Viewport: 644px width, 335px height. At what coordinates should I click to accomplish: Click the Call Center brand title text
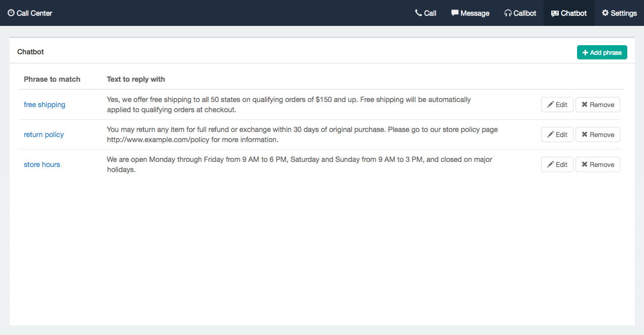pos(34,13)
